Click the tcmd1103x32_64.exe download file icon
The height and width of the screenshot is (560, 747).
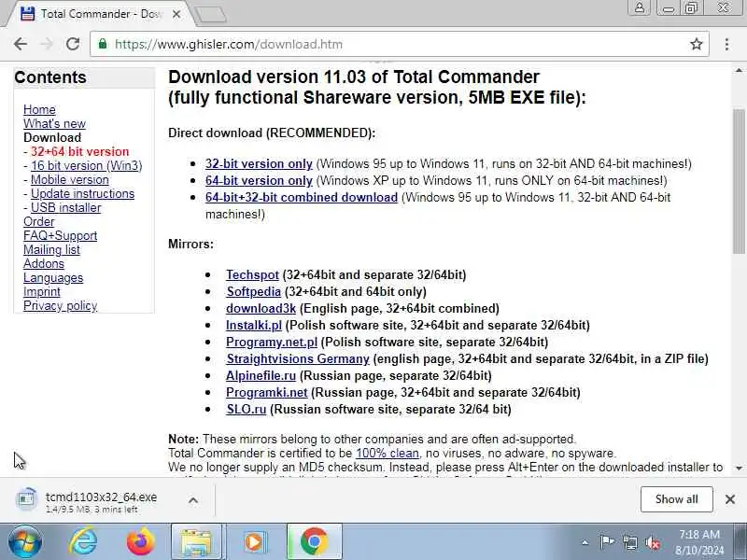click(x=26, y=499)
